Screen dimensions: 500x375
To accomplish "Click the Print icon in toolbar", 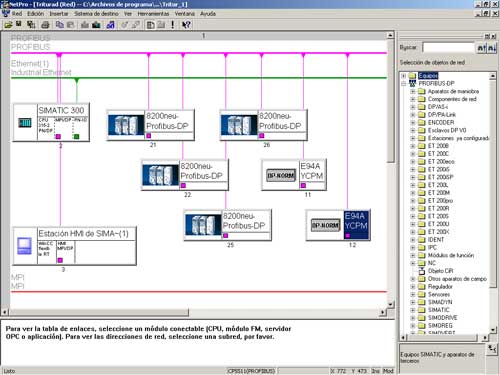I will point(45,25).
